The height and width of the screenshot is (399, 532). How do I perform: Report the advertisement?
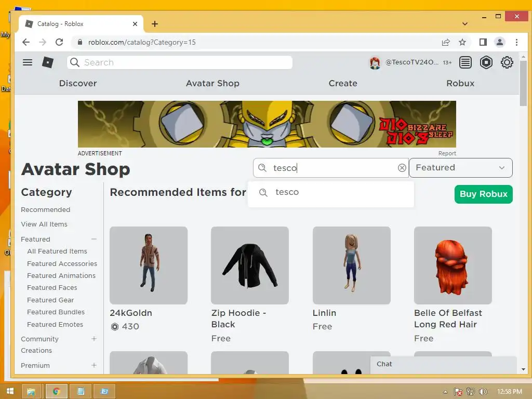(x=447, y=153)
